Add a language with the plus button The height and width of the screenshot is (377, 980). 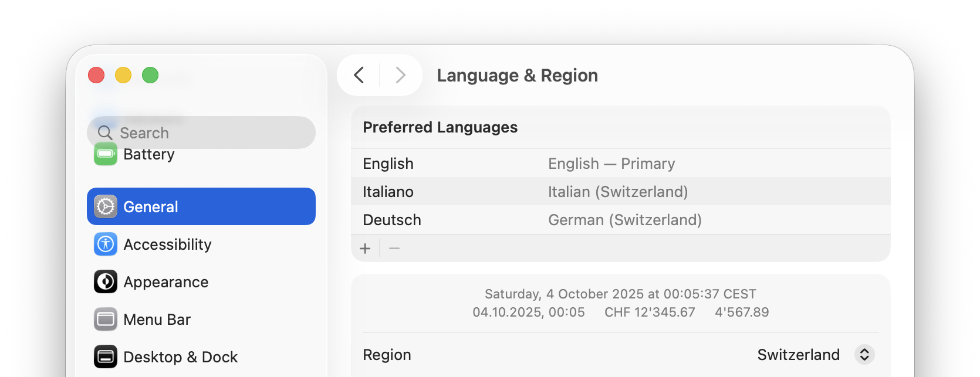(x=365, y=249)
